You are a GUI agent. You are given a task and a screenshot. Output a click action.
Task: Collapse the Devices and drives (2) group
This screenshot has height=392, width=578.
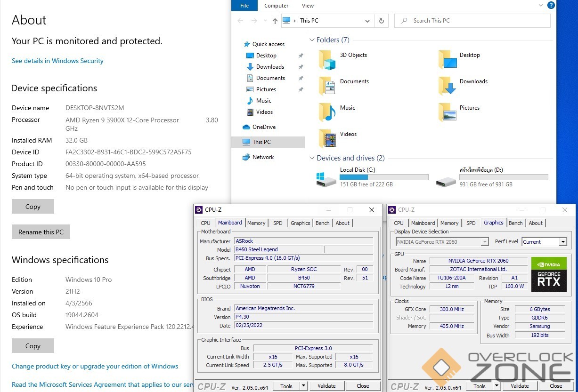[312, 158]
